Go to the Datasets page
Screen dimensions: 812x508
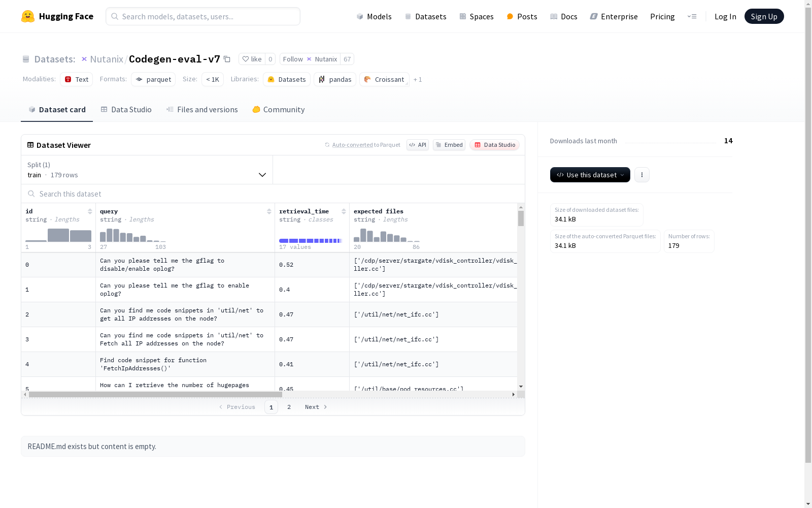(425, 16)
